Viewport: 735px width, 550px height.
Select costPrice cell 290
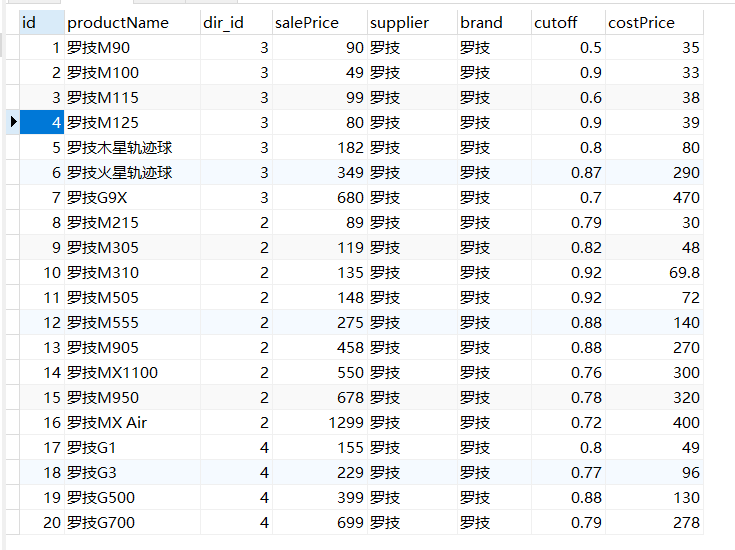[654, 173]
